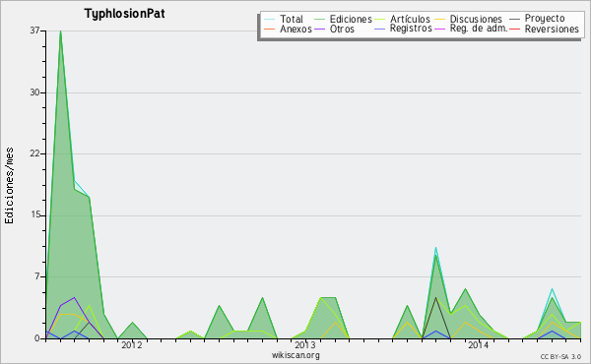The height and width of the screenshot is (364, 591).
Task: Click the y-axis value 37
Action: pyautogui.click(x=35, y=30)
